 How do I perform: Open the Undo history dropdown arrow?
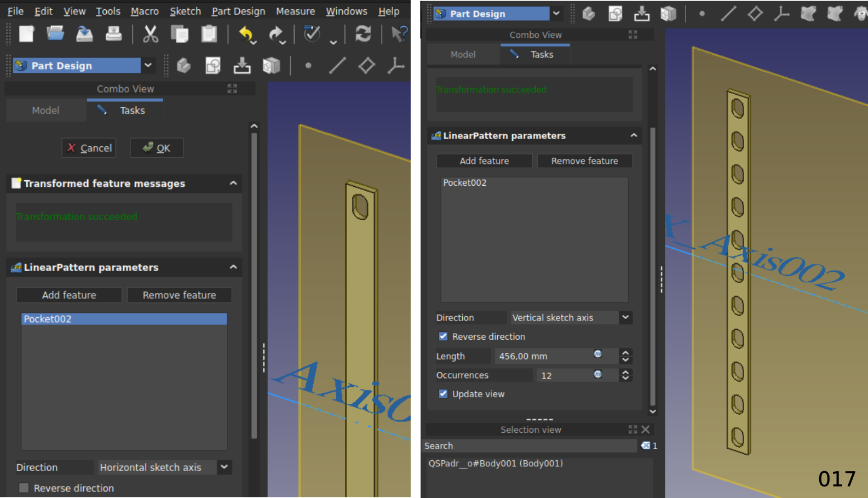[x=254, y=42]
